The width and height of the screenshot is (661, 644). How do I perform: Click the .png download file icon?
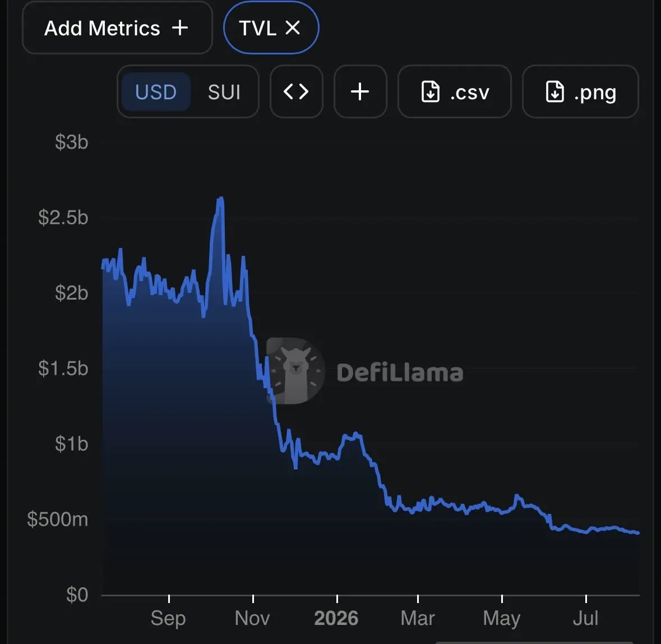click(x=555, y=91)
